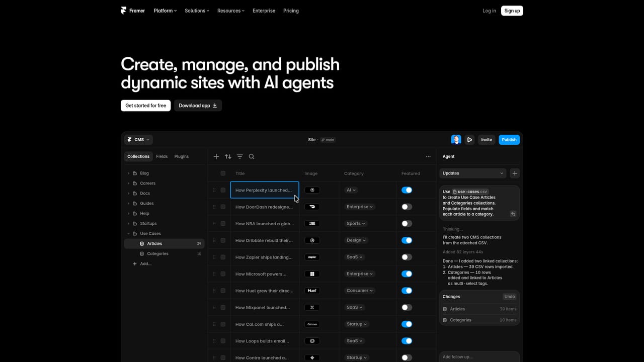Open the Solutions menu in navigation

[197, 11]
